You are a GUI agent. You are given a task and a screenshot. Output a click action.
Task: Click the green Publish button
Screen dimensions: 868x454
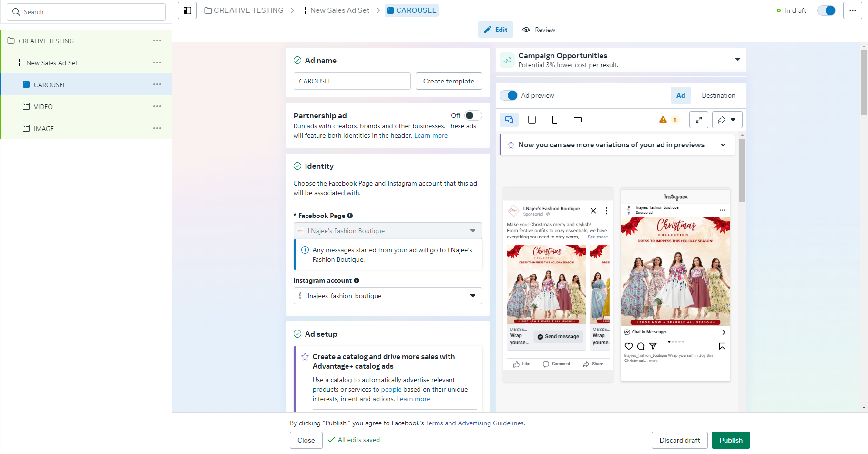pos(731,440)
